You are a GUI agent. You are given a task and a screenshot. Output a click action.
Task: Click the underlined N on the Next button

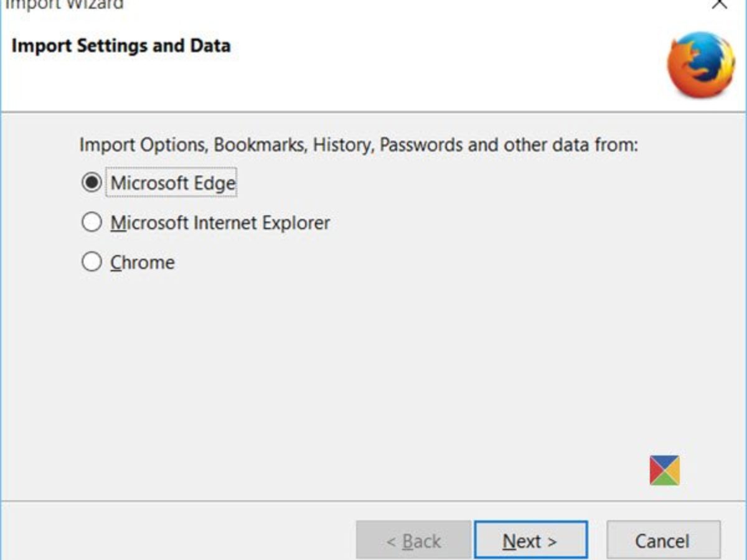509,541
